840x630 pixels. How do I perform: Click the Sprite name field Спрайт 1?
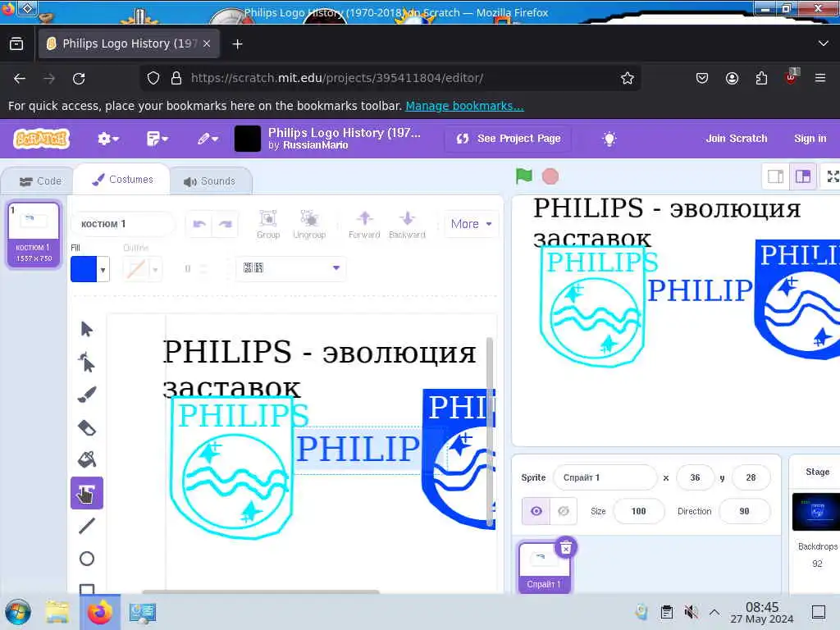605,477
